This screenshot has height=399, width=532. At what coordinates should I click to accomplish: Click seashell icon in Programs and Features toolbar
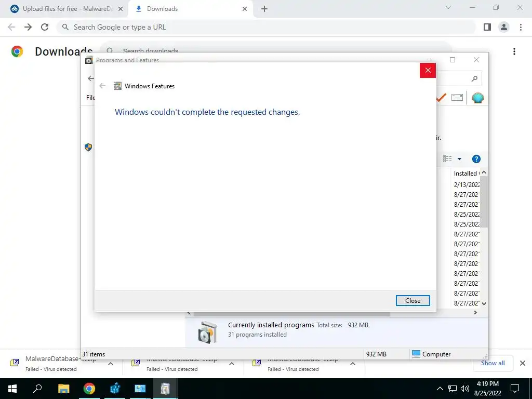[478, 98]
